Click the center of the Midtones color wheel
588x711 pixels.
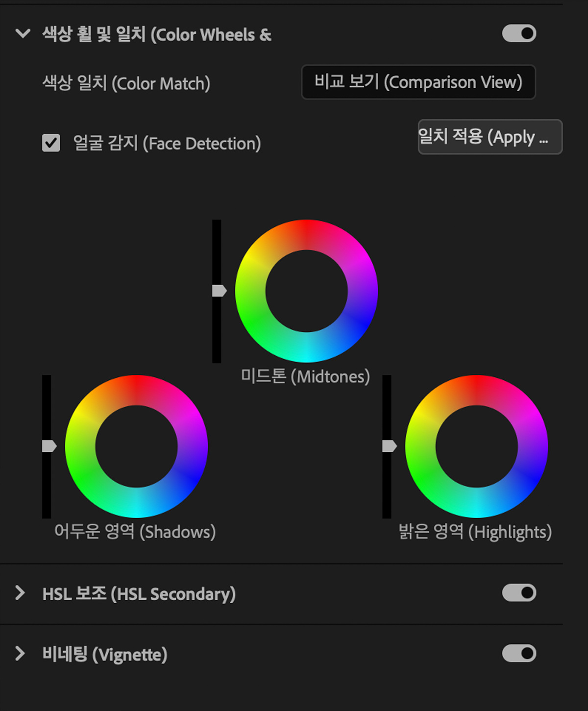pos(306,291)
